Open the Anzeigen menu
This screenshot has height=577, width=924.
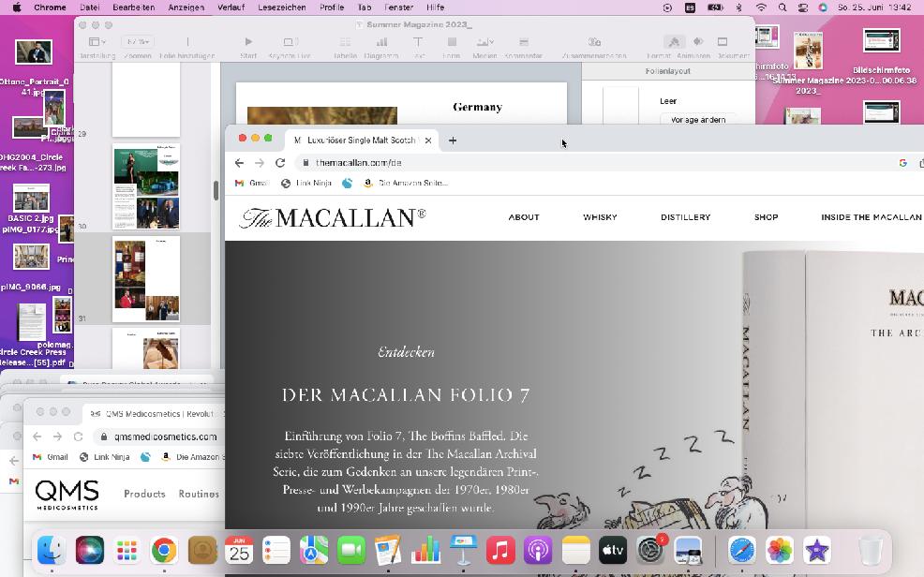[x=186, y=7]
